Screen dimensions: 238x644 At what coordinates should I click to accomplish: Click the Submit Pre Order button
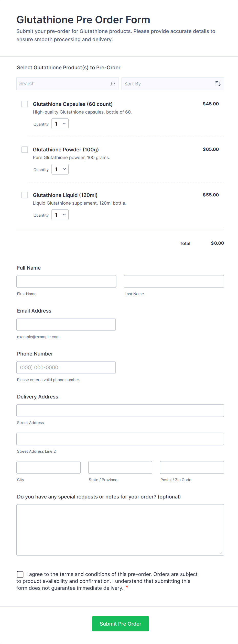(x=120, y=624)
